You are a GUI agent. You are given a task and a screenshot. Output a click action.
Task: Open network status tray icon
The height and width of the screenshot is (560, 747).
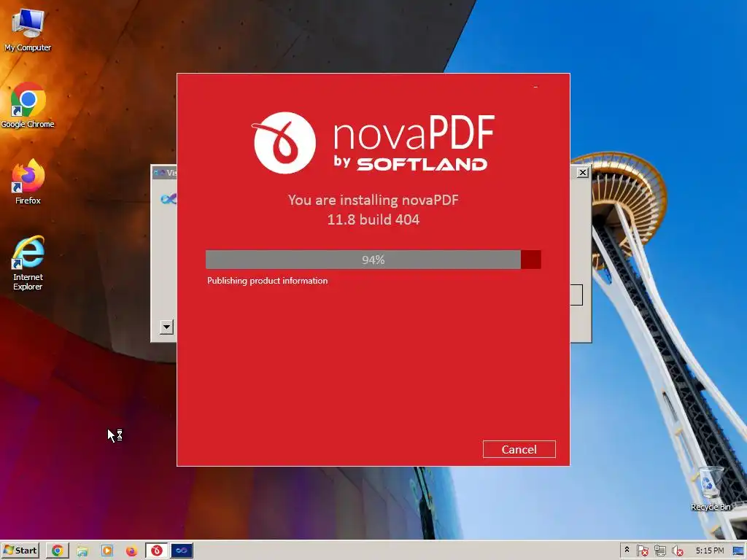tap(659, 551)
